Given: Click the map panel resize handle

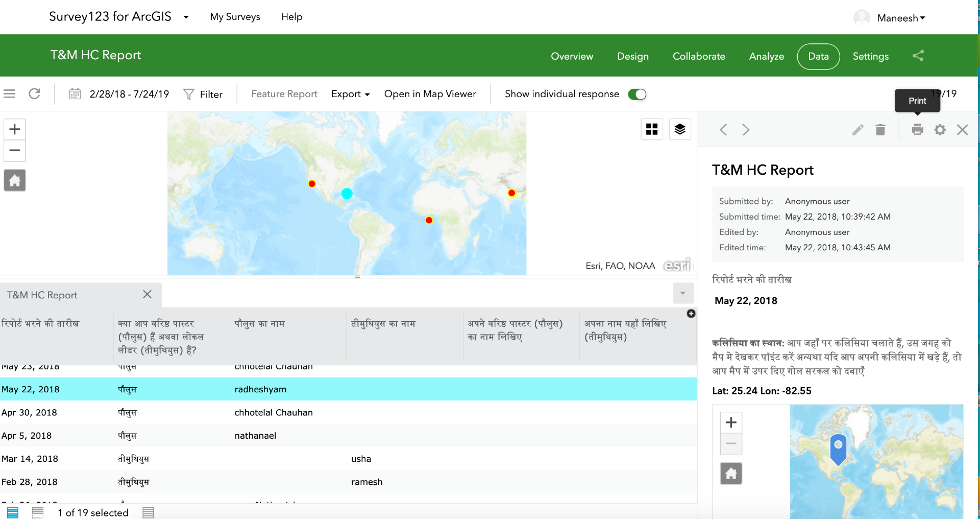Looking at the screenshot, I should coord(358,277).
